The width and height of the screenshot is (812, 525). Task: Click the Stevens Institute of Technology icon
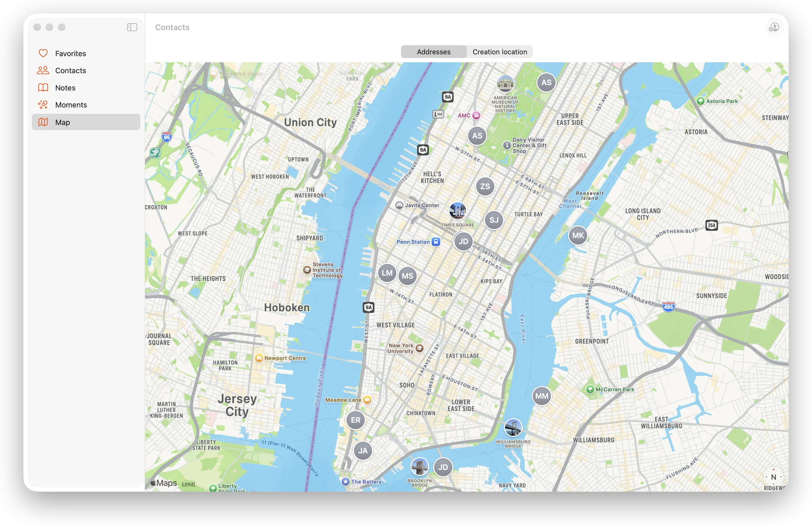pyautogui.click(x=307, y=270)
